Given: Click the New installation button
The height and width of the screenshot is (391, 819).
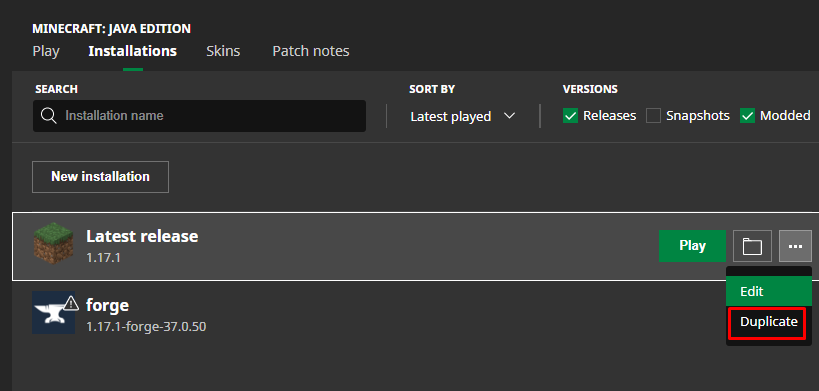Looking at the screenshot, I should pos(100,177).
